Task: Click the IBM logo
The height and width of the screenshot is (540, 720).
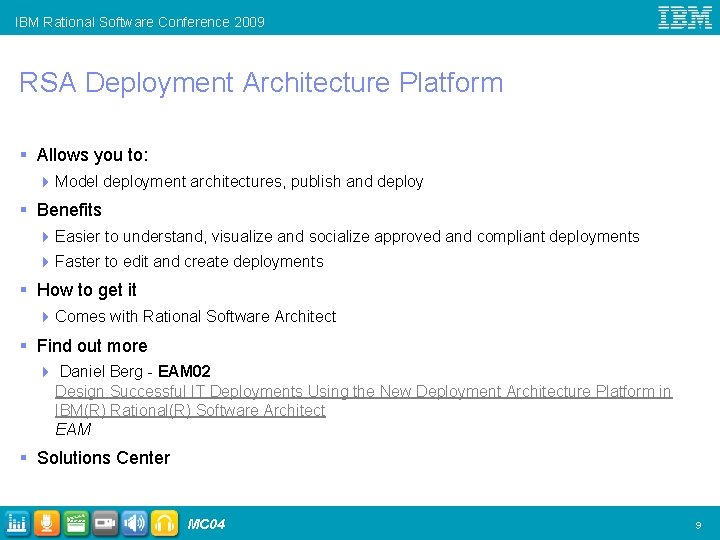Action: point(685,17)
